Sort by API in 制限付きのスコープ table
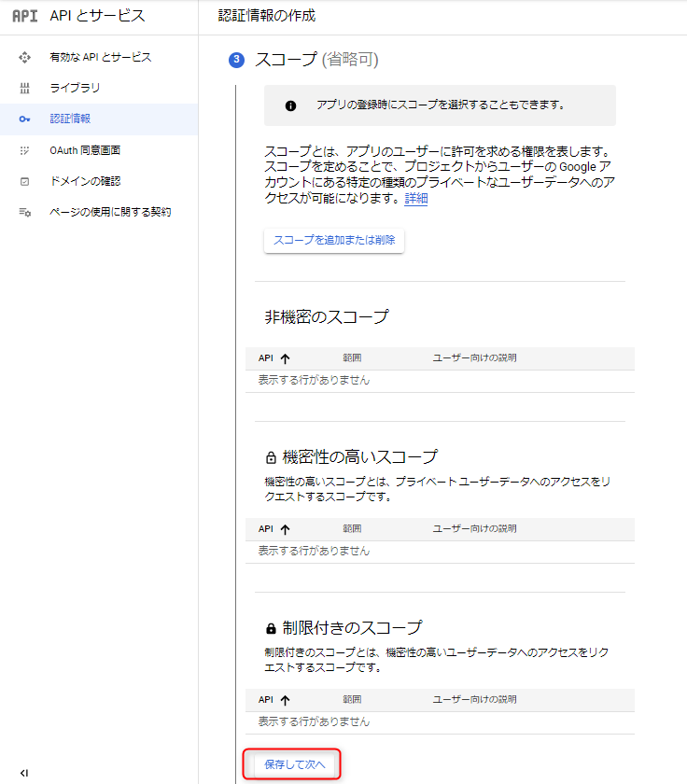 [285, 699]
